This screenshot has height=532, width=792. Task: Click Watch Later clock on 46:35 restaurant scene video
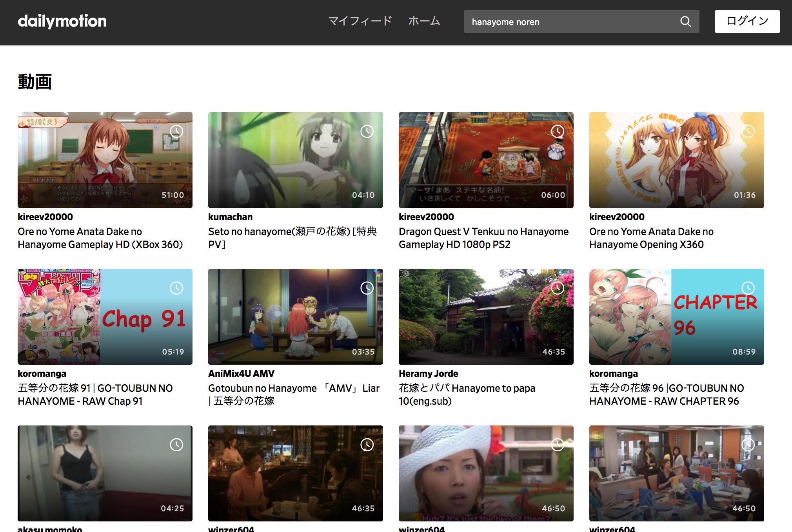coord(367,445)
